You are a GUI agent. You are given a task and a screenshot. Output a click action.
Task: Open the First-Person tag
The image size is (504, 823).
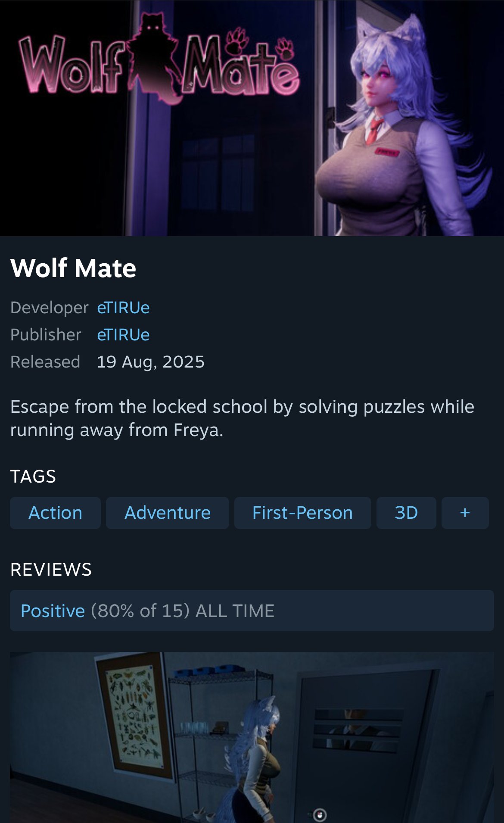(302, 513)
